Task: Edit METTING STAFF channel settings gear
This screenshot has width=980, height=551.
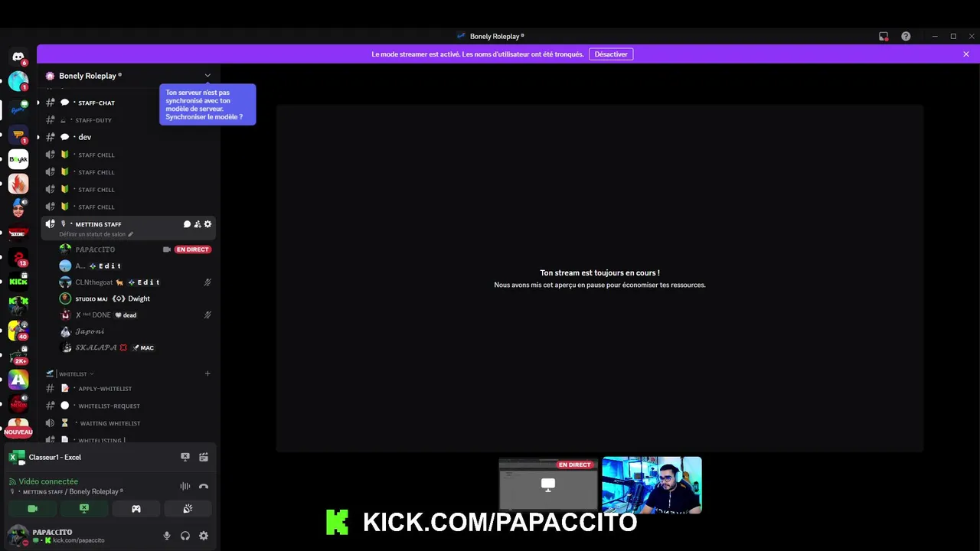Action: pyautogui.click(x=207, y=224)
